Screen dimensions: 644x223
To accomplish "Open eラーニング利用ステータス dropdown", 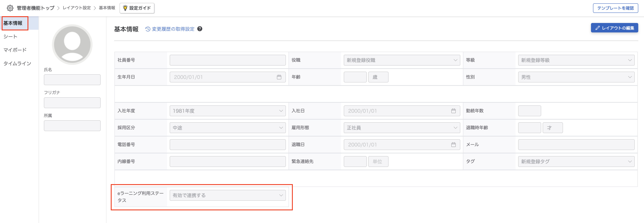I will point(227,195).
